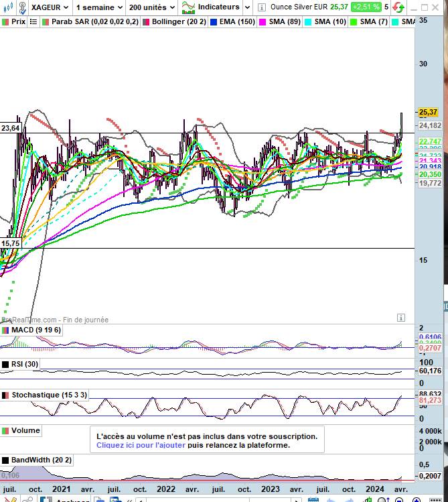448x502 pixels.
Task: Open the XAGEUR symbol dropdown
Action: click(x=49, y=7)
